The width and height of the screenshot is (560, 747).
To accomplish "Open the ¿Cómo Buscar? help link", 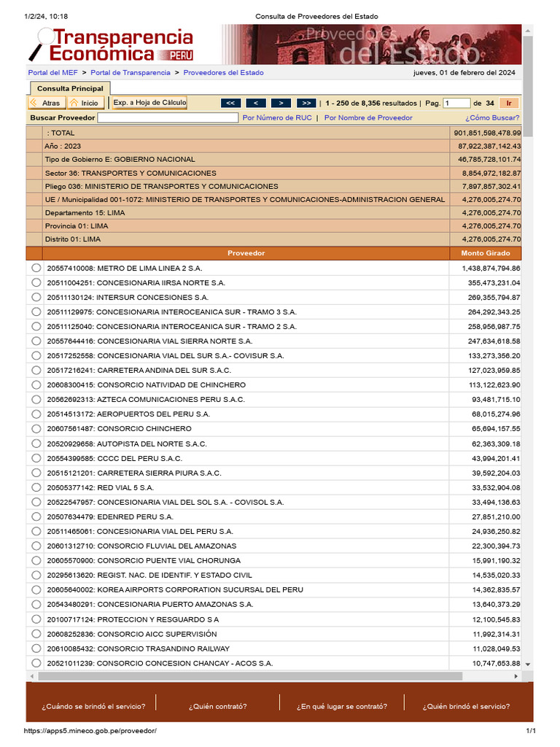I will coord(492,117).
